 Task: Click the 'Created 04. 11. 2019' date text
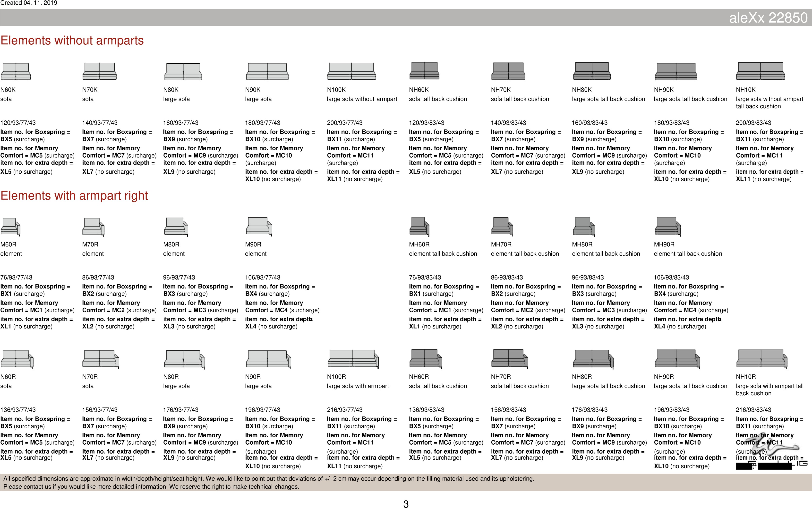[29, 3]
